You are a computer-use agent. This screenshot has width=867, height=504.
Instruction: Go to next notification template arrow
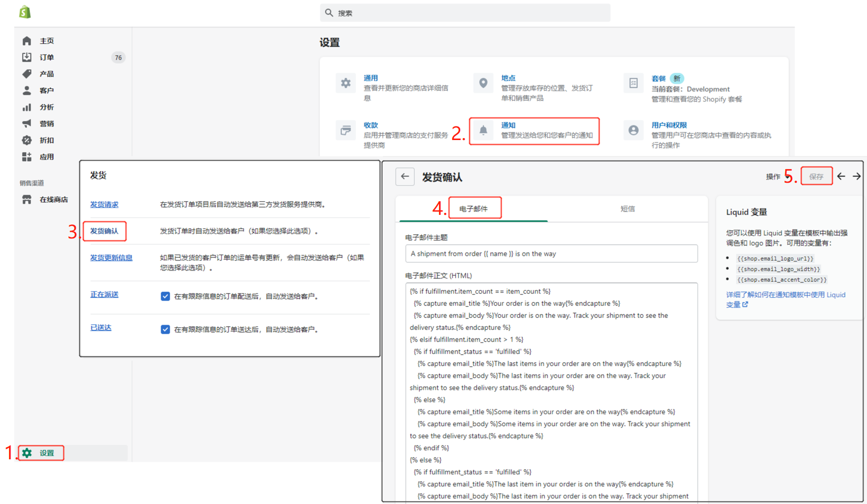pyautogui.click(x=856, y=176)
